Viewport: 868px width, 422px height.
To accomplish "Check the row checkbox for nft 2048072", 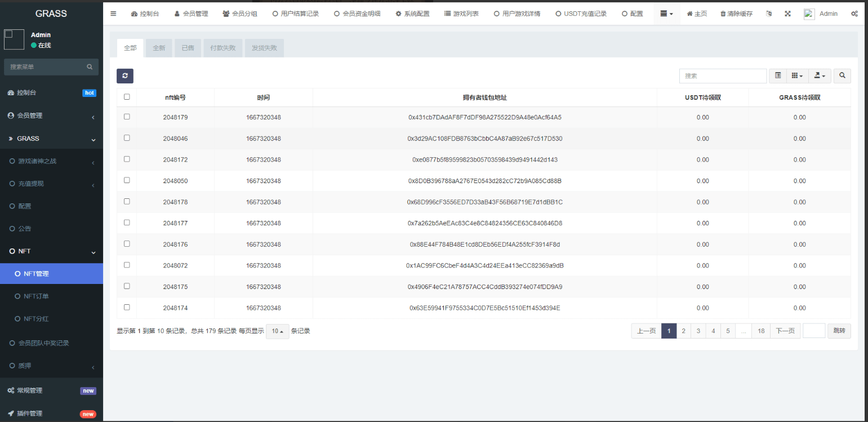I will [x=127, y=265].
